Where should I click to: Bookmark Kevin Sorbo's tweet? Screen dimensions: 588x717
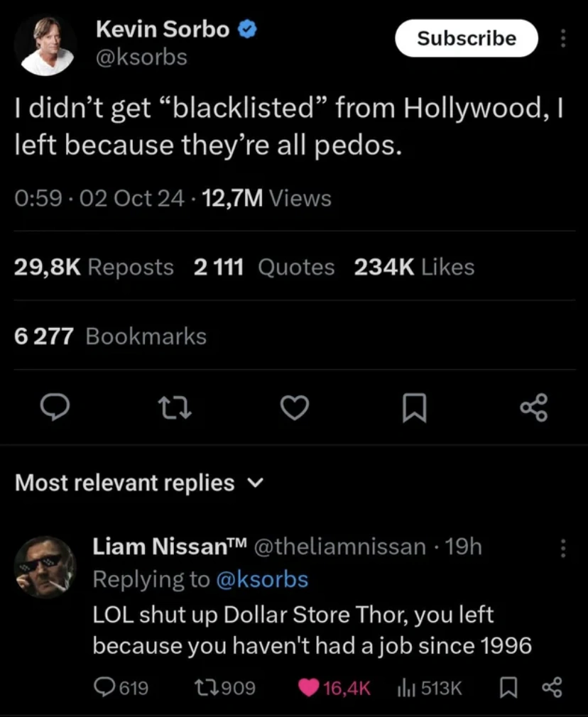coord(414,407)
